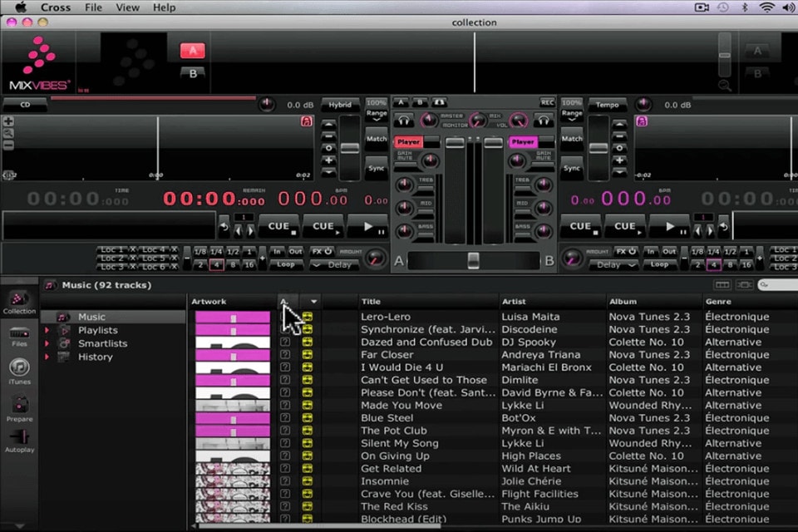Toggle Sync on the left deck

pyautogui.click(x=377, y=168)
